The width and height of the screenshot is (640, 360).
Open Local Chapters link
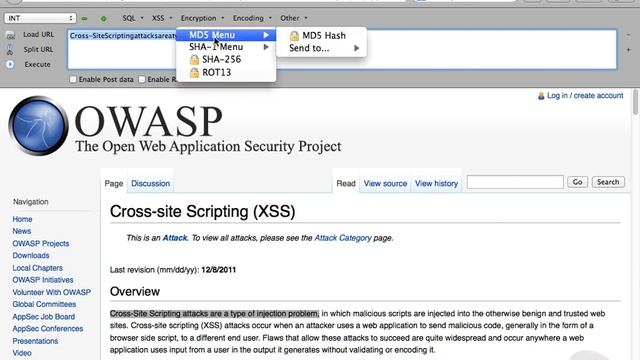click(x=37, y=268)
